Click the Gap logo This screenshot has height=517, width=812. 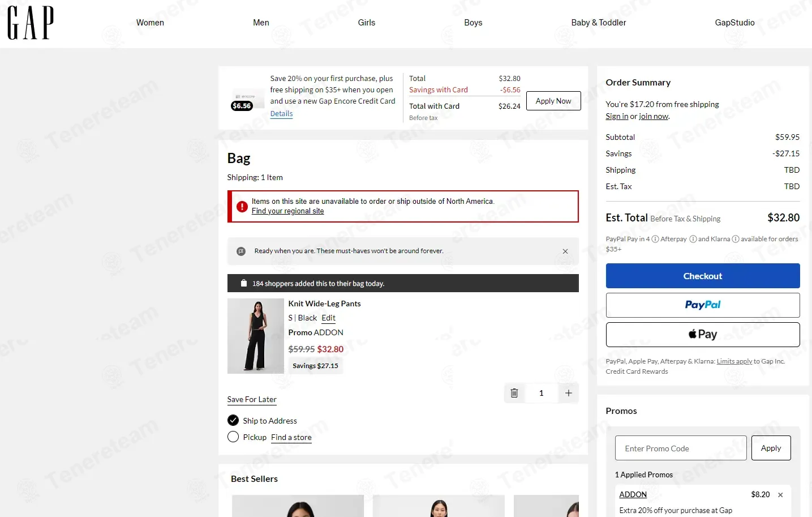[31, 23]
